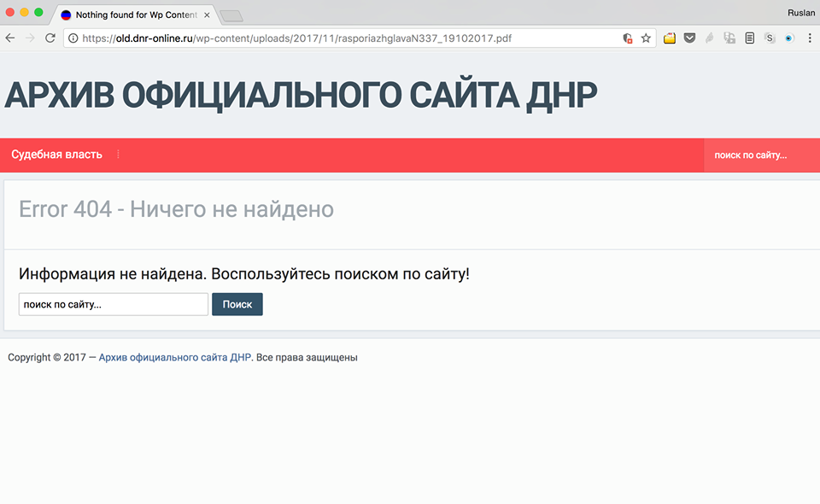Click the green fullscreen window button
820x504 pixels.
tap(38, 13)
